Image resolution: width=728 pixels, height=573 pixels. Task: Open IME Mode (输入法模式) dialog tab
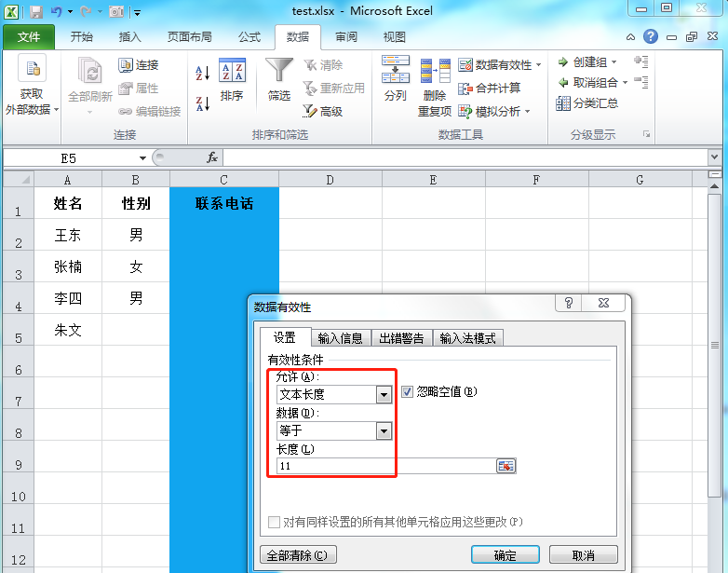(467, 338)
